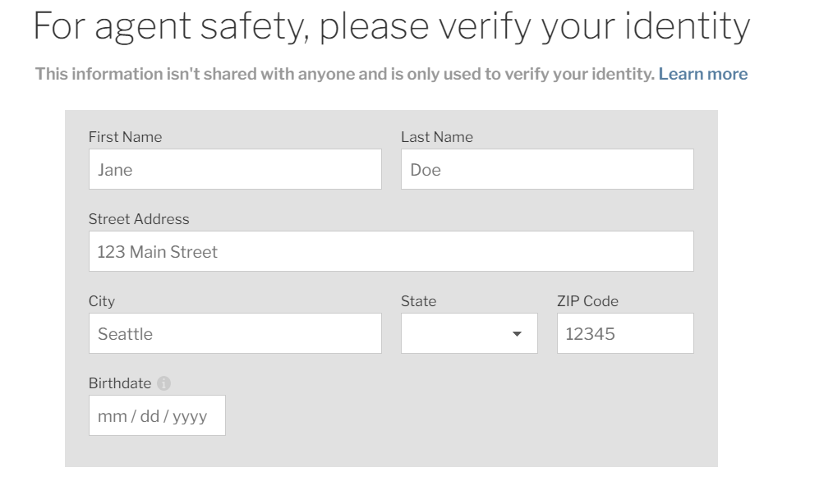Click into the Last Name field showing Doe
833x504 pixels.
(547, 169)
